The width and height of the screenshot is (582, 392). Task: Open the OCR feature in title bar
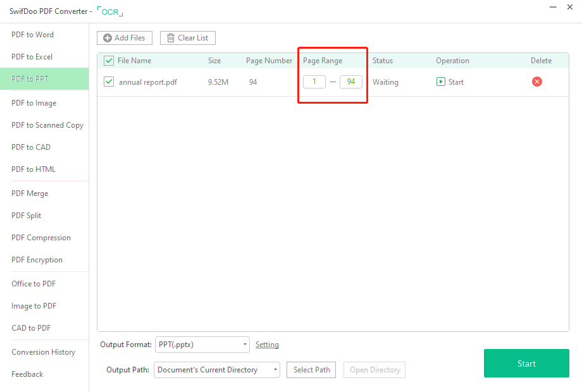click(110, 11)
